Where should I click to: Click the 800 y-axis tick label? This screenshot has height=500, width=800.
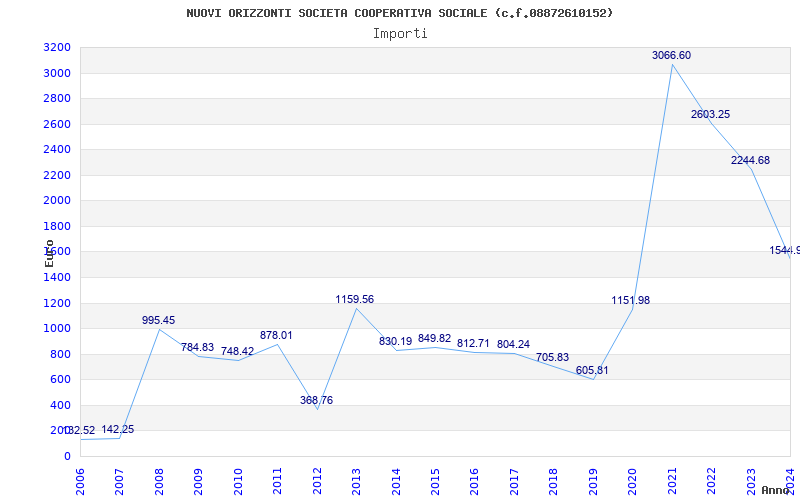point(61,355)
